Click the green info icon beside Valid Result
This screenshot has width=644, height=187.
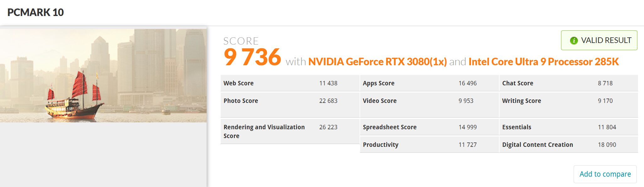click(574, 40)
